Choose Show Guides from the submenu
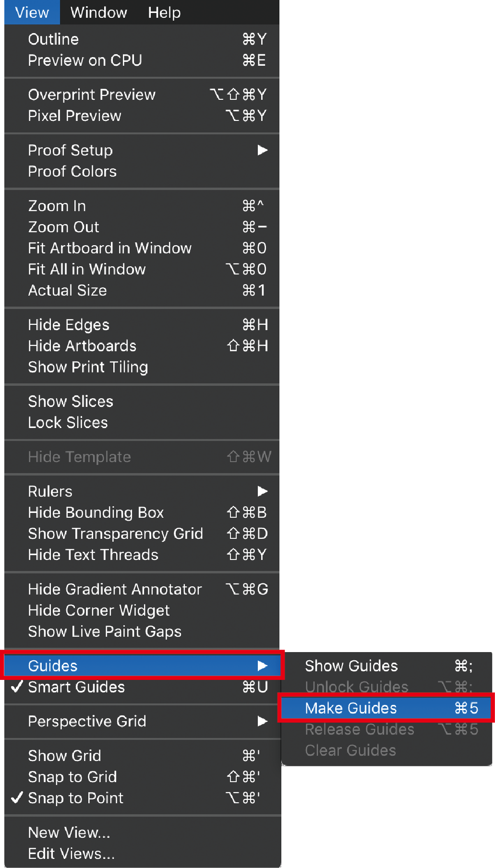This screenshot has width=495, height=868. pos(351,666)
